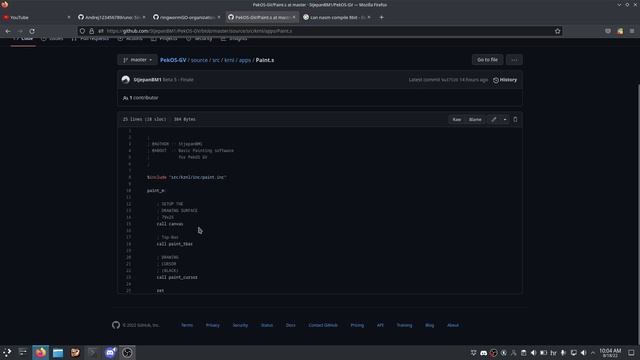Viewport: 640px width, 360px height.
Task: Open the taskbar clock showing 10:04 AM
Action: click(x=610, y=353)
